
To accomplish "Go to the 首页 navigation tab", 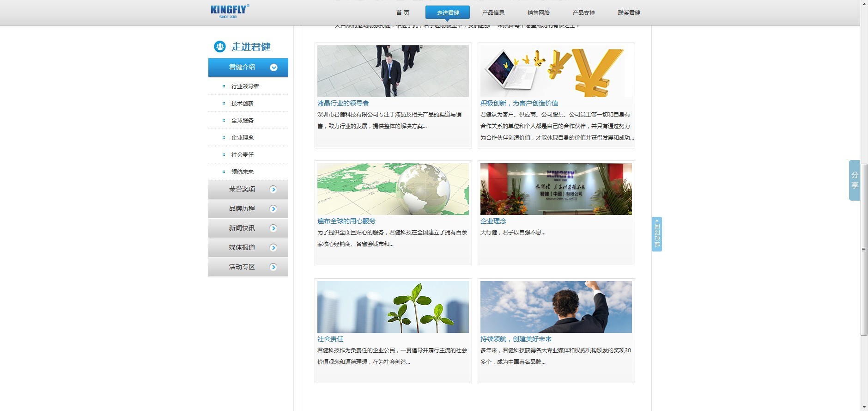I will point(403,13).
